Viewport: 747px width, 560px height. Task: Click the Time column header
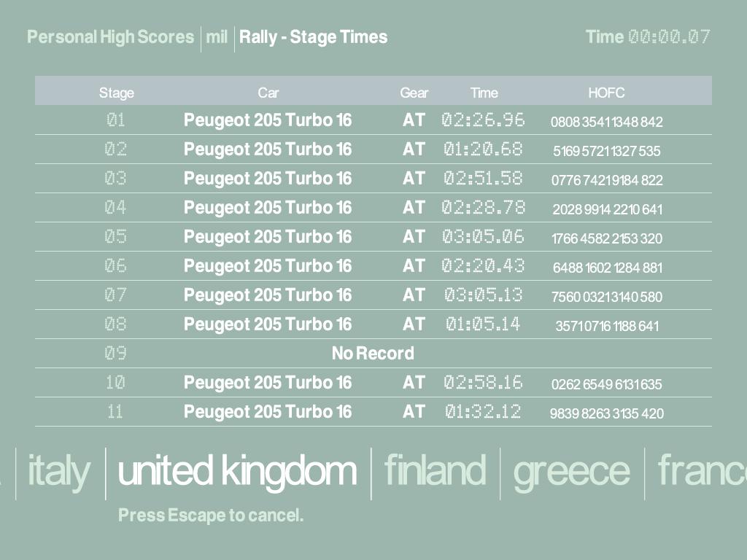click(x=484, y=93)
